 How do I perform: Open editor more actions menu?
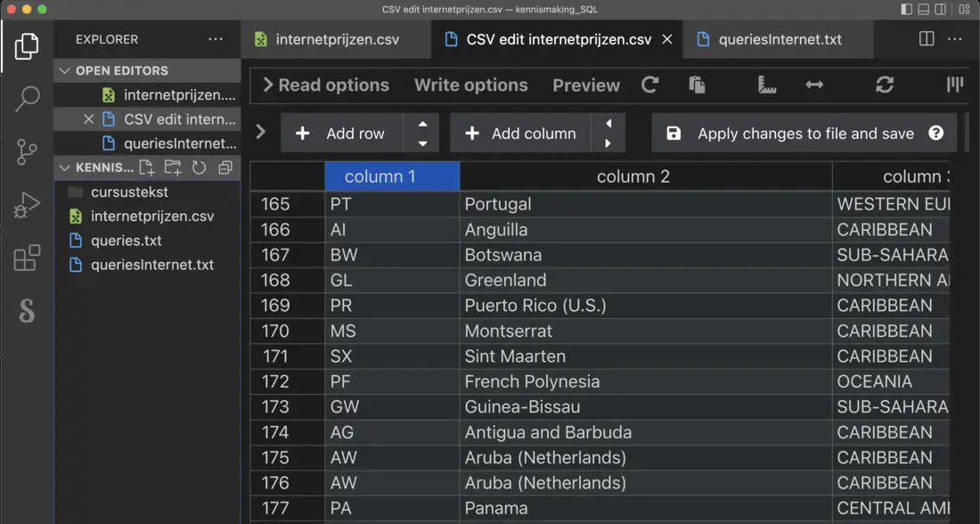(955, 39)
